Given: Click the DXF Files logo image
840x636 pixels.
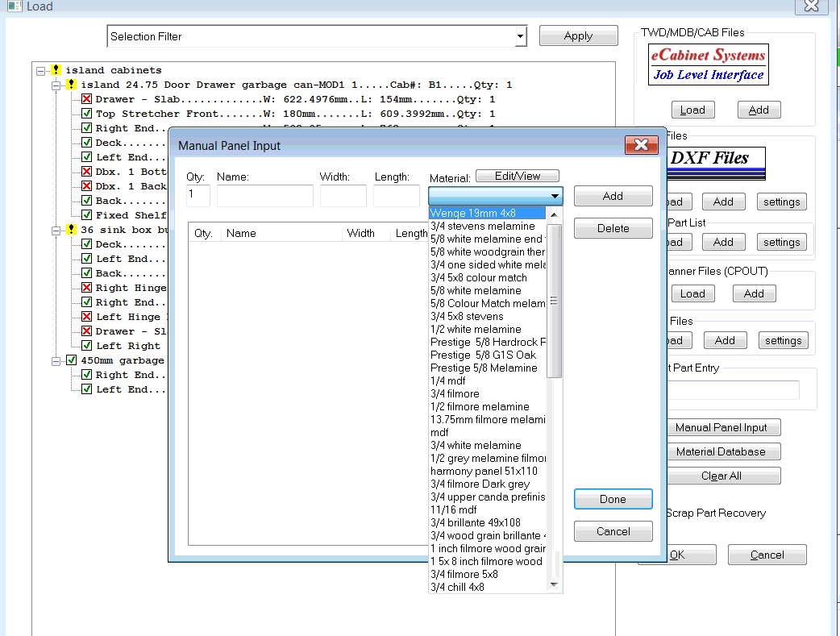Looking at the screenshot, I should tap(713, 162).
